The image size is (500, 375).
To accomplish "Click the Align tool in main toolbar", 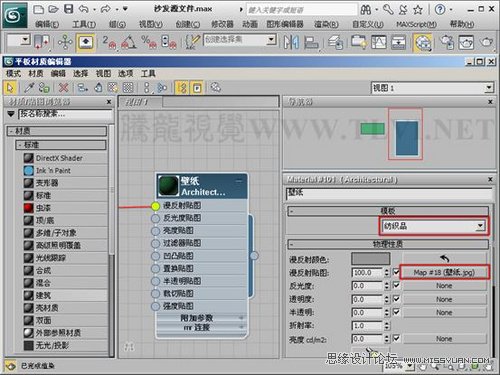I will pyautogui.click(x=311, y=42).
